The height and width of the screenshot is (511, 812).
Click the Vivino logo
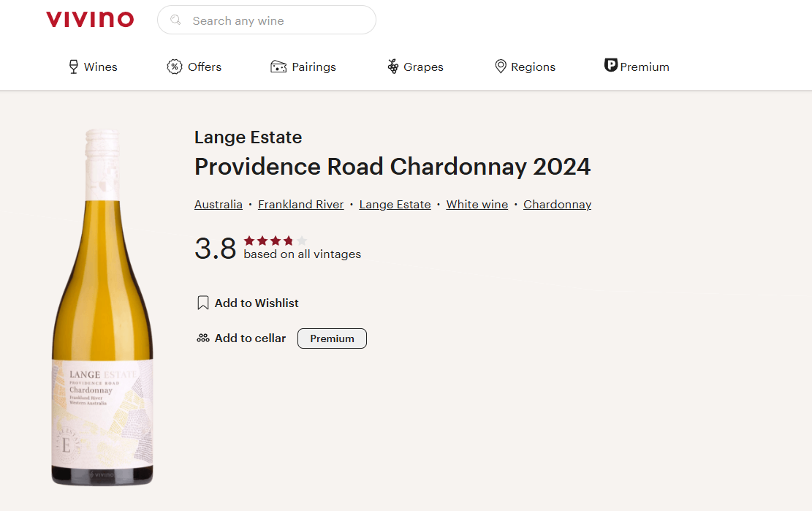click(x=90, y=20)
